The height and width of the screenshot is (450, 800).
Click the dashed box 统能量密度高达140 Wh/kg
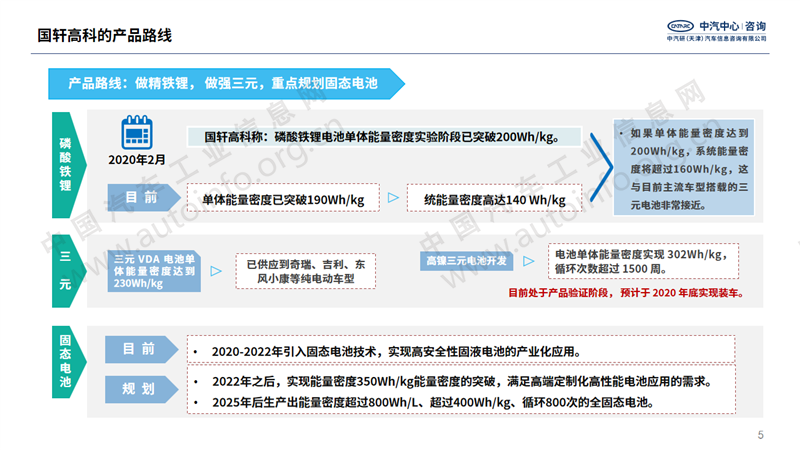pyautogui.click(x=494, y=198)
